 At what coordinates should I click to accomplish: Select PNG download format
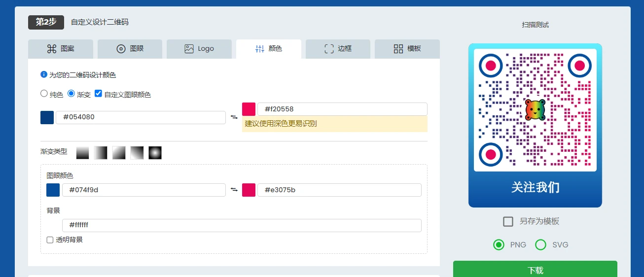[499, 244]
